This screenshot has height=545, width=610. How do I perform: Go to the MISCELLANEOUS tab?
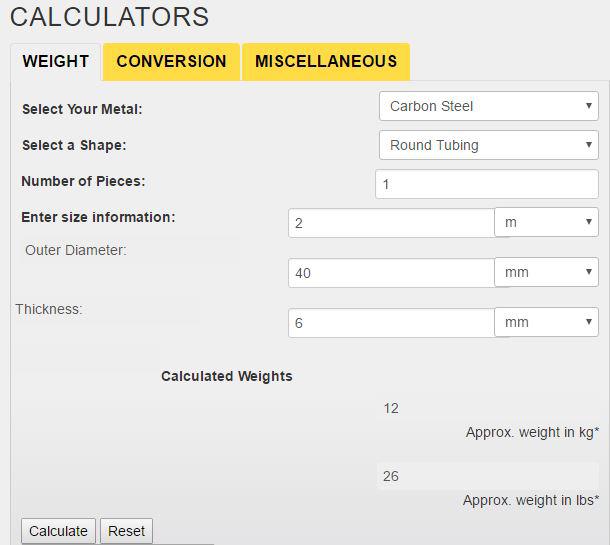(x=326, y=61)
